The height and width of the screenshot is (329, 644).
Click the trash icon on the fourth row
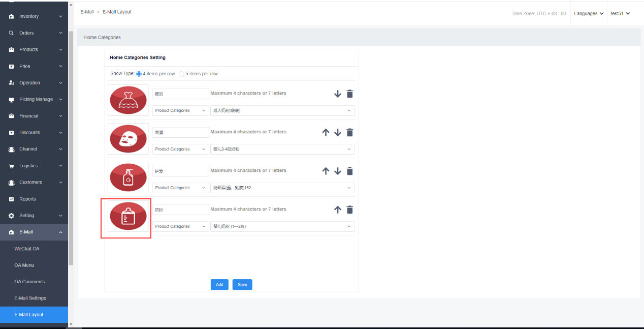pyautogui.click(x=349, y=210)
